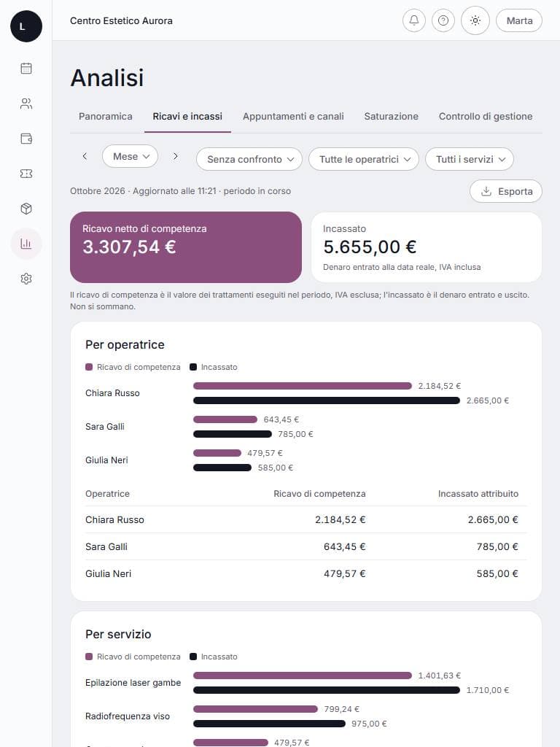560x747 pixels.
Task: Click the Per operatrice heading
Action: (x=125, y=344)
